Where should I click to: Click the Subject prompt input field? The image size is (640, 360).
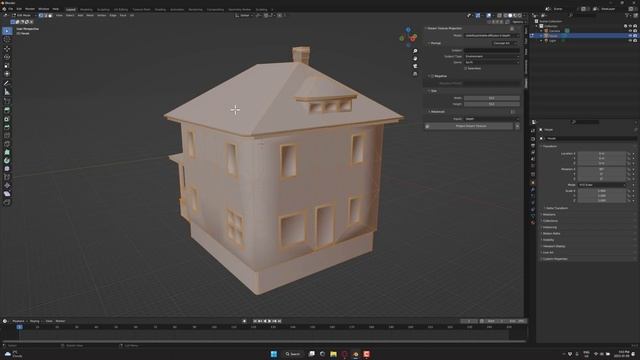[x=492, y=51]
